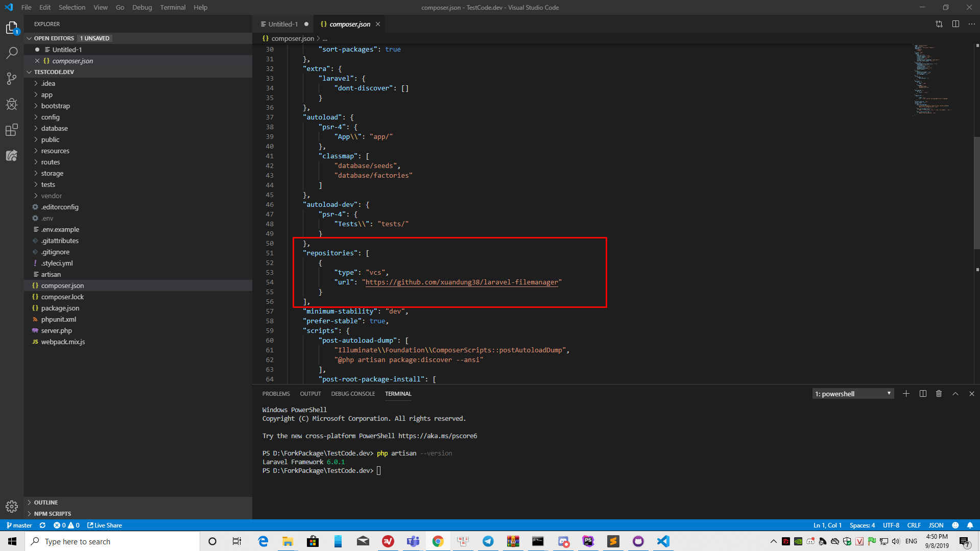980x551 pixels.
Task: Create a new terminal with plus icon
Action: (x=906, y=394)
